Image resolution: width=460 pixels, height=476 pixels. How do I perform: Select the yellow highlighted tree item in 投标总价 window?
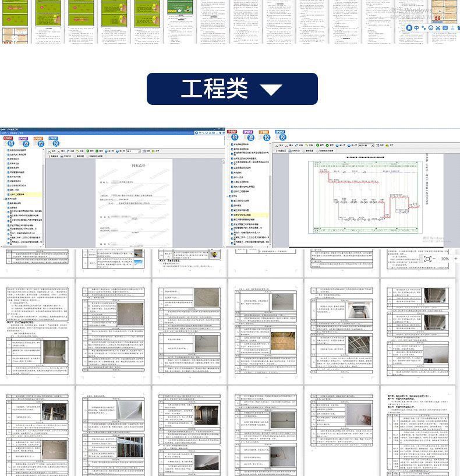24,194
